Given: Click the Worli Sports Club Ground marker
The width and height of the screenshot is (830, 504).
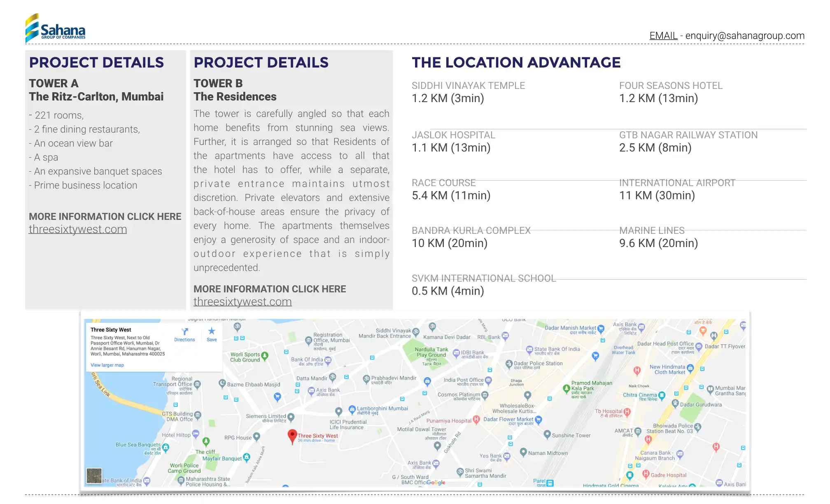Looking at the screenshot, I should tap(265, 355).
